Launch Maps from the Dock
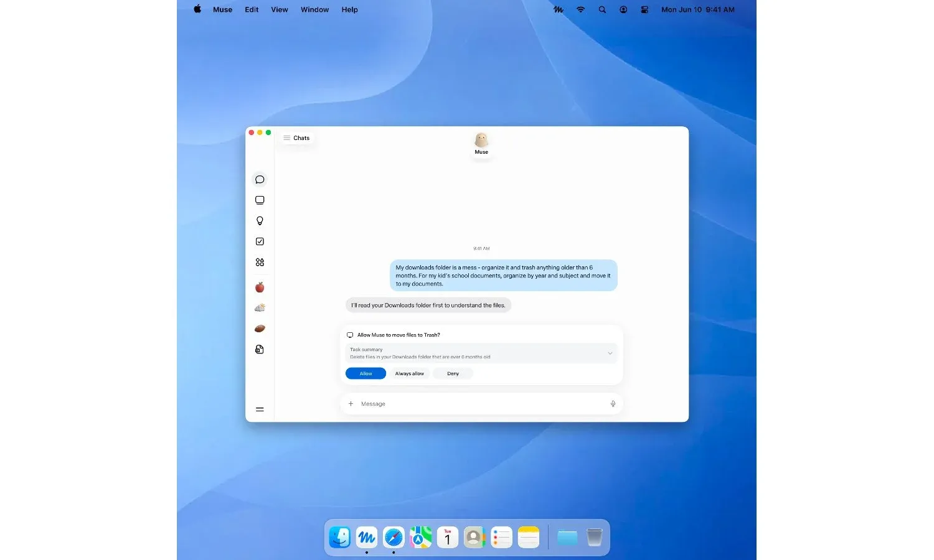Image resolution: width=934 pixels, height=560 pixels. point(421,537)
